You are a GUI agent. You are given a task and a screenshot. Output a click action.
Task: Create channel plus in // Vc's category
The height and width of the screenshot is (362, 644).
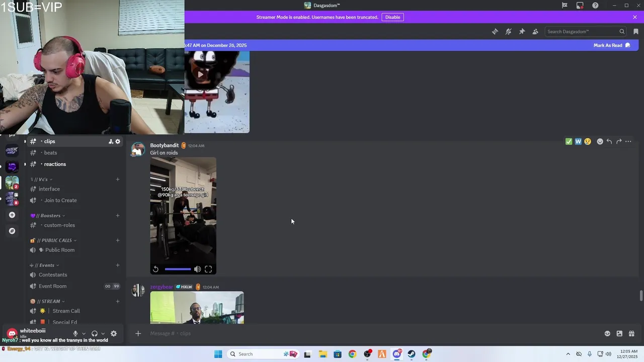click(x=118, y=179)
